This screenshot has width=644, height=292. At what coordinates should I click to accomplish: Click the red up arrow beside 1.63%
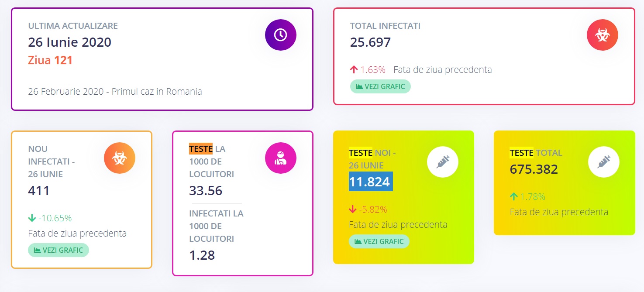click(354, 70)
